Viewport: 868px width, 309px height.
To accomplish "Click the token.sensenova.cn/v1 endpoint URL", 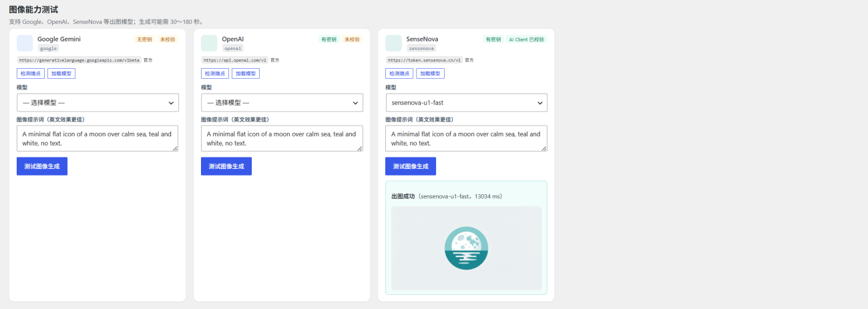I will pyautogui.click(x=424, y=60).
